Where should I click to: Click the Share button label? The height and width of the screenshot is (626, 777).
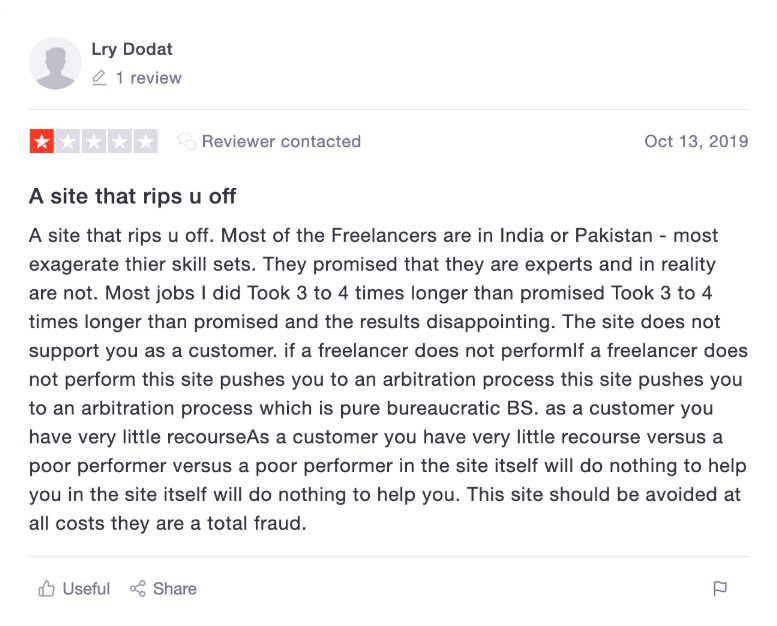pyautogui.click(x=174, y=588)
